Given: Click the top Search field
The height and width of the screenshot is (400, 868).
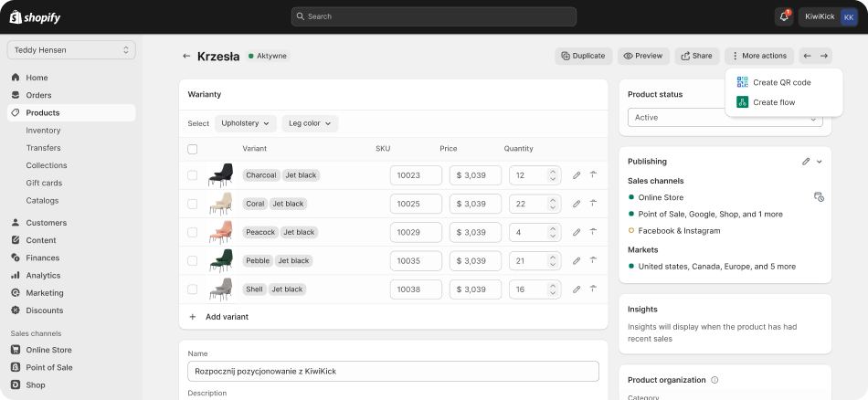Looking at the screenshot, I should pos(433,16).
